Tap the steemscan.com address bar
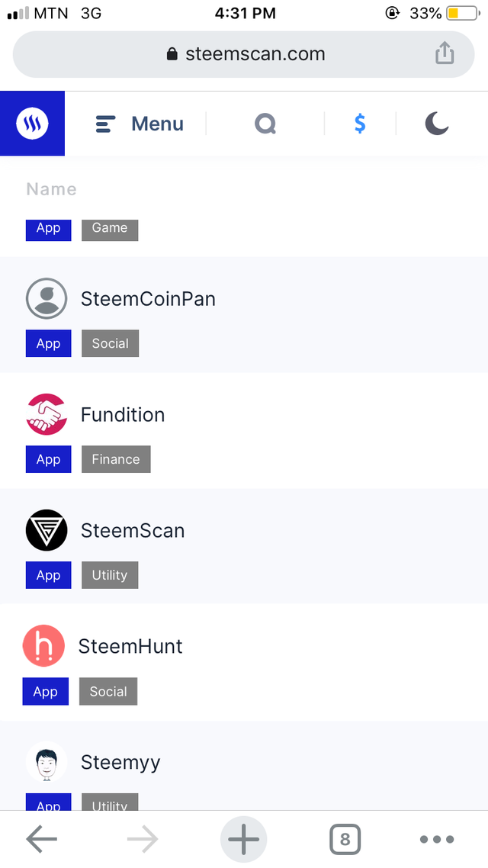 click(x=244, y=54)
